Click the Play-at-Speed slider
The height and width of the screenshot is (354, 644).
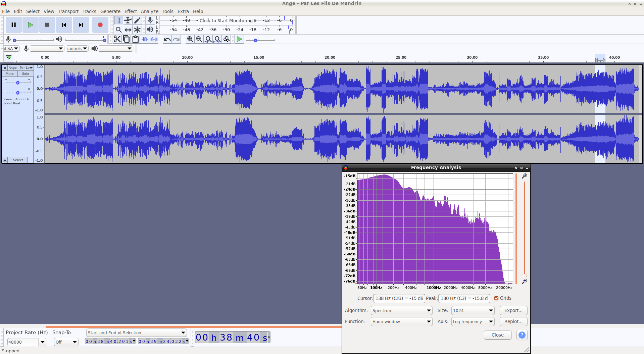260,40
